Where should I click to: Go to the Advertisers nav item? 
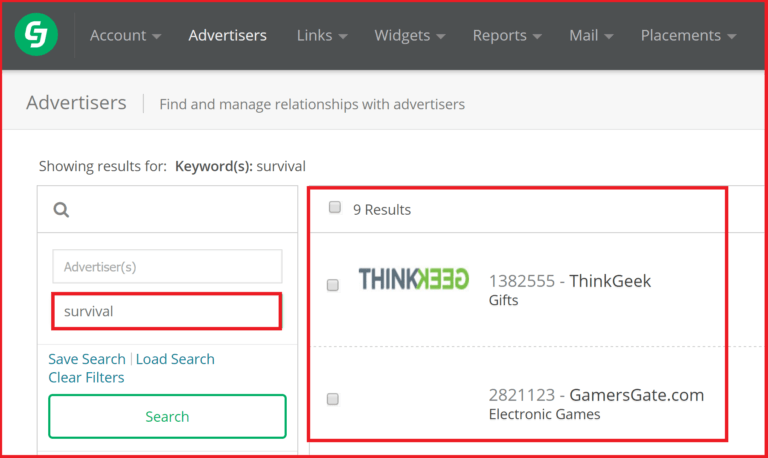coord(227,35)
